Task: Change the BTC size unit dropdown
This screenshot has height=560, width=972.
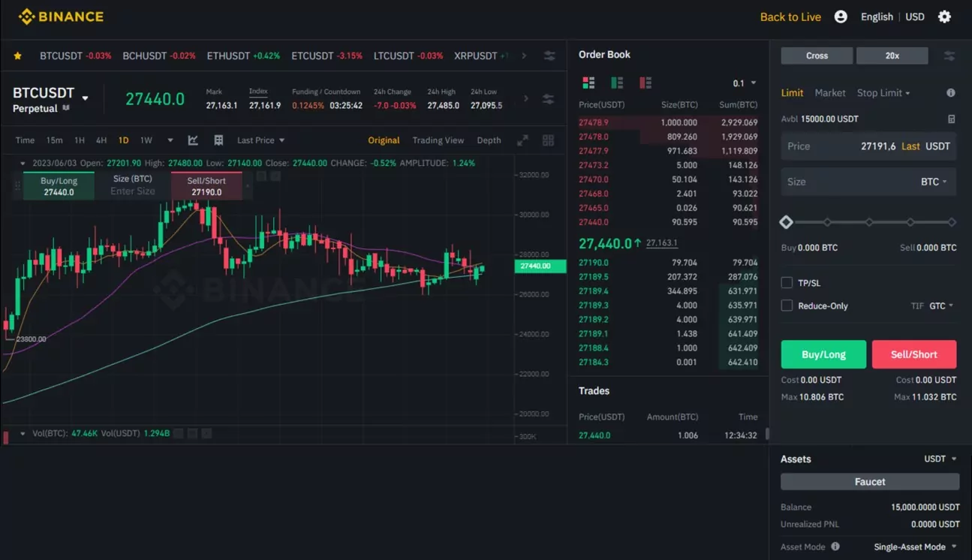Action: tap(934, 182)
